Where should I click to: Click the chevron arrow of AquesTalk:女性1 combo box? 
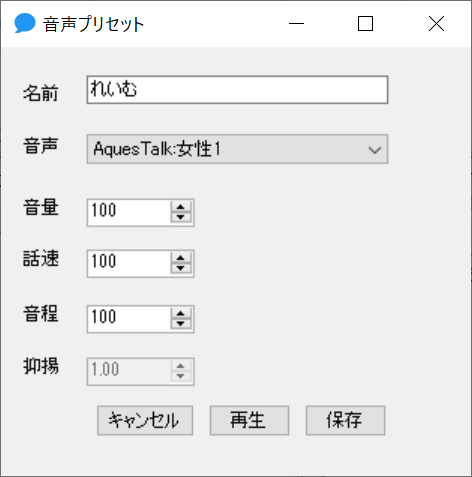tap(375, 150)
